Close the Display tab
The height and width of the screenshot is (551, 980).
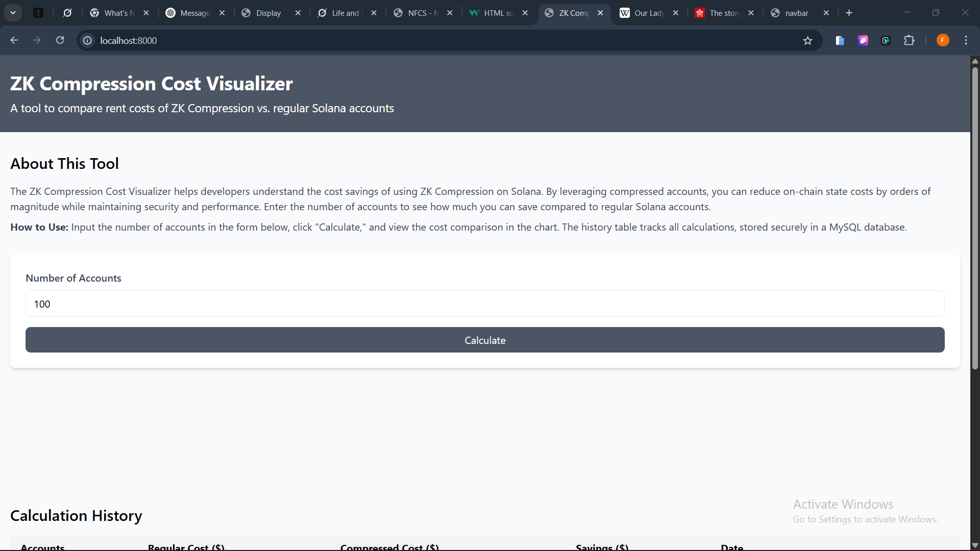[298, 13]
